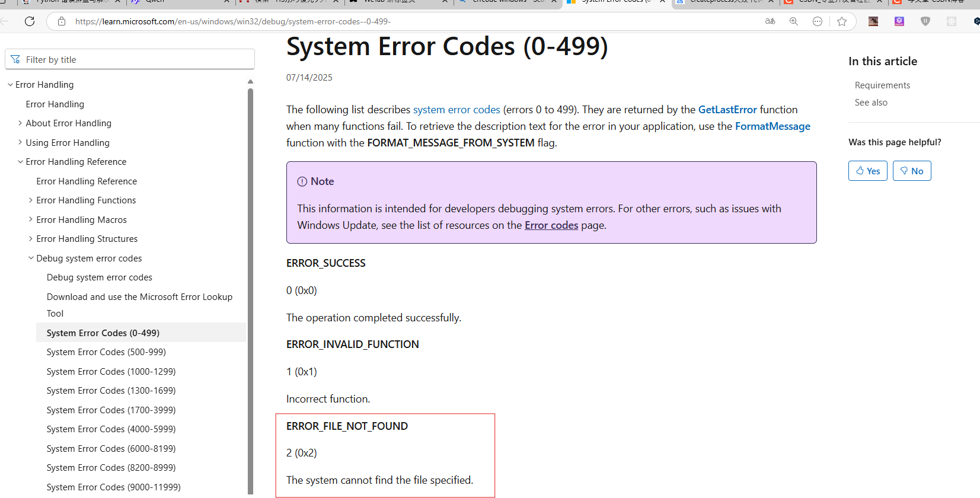
Task: Open Error Handling child page in sidebar
Action: coord(55,104)
